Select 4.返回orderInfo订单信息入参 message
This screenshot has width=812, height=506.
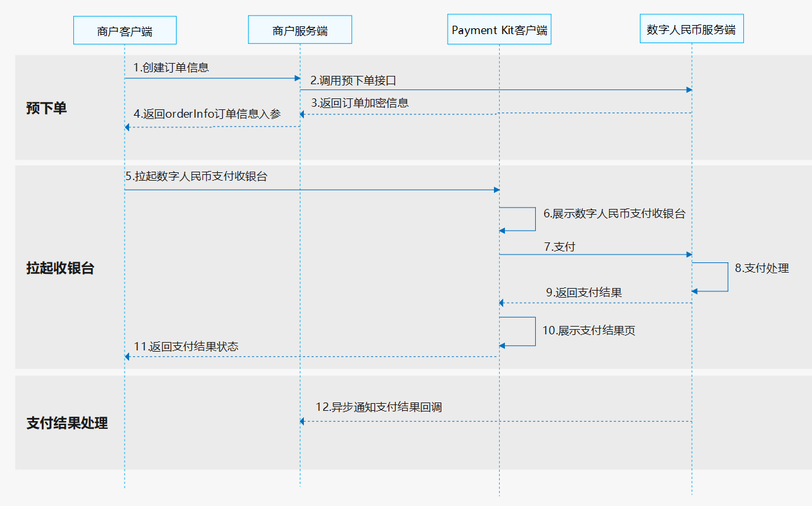207,114
